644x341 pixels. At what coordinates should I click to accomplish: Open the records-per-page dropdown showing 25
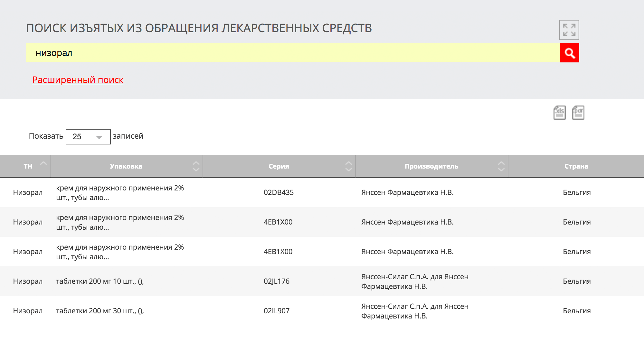point(88,137)
